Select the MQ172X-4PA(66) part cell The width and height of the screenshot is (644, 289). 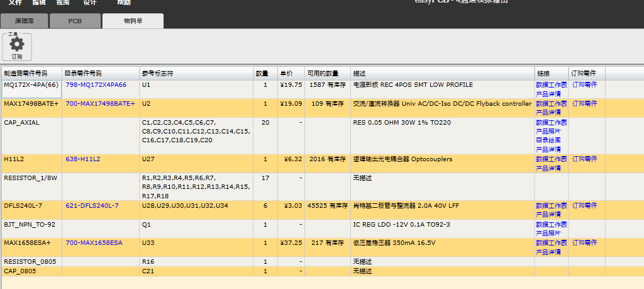[x=32, y=89]
